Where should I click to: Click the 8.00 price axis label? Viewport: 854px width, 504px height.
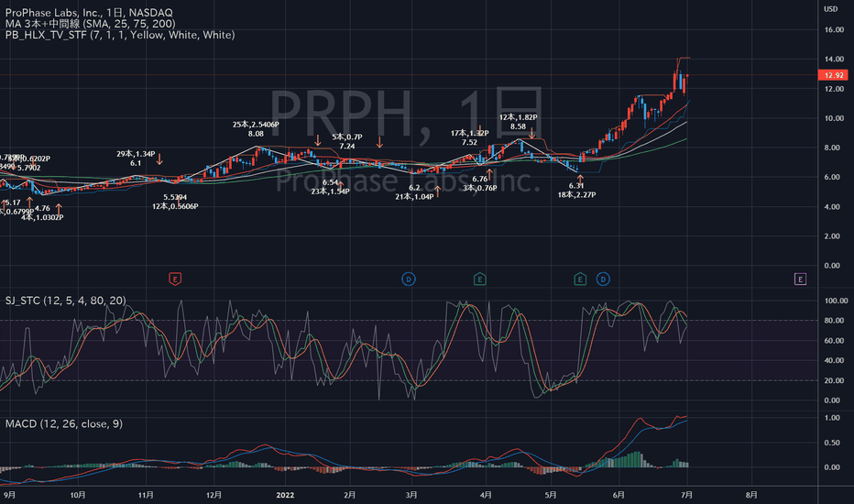click(834, 148)
